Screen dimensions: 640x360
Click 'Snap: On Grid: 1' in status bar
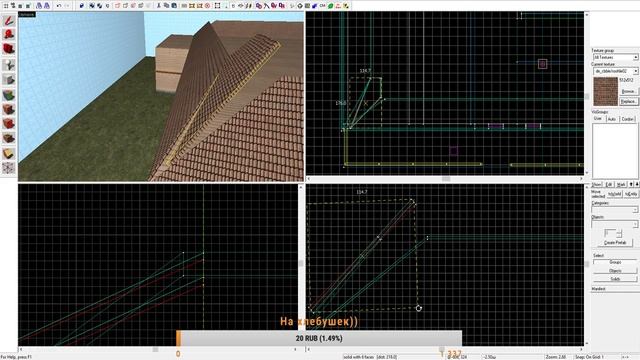589,357
